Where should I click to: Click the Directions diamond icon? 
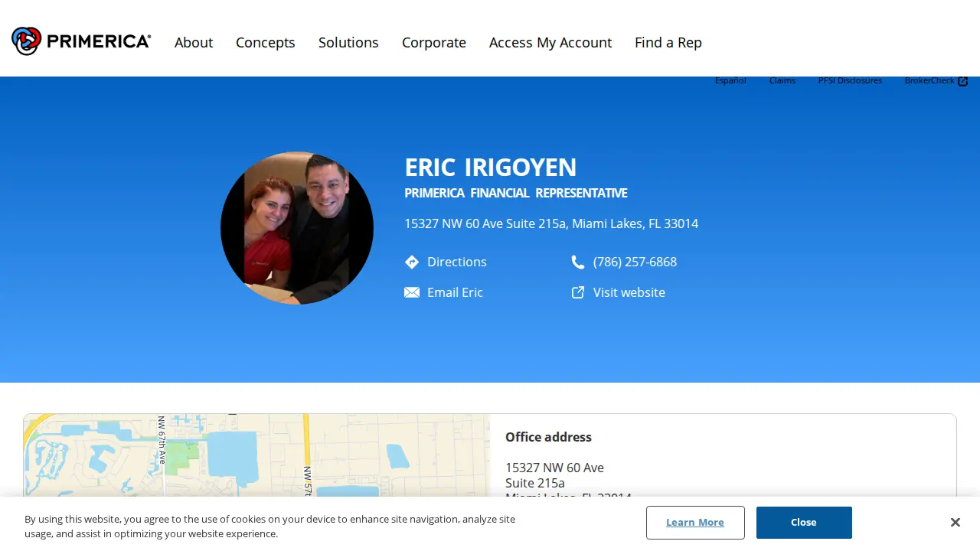[x=412, y=262]
